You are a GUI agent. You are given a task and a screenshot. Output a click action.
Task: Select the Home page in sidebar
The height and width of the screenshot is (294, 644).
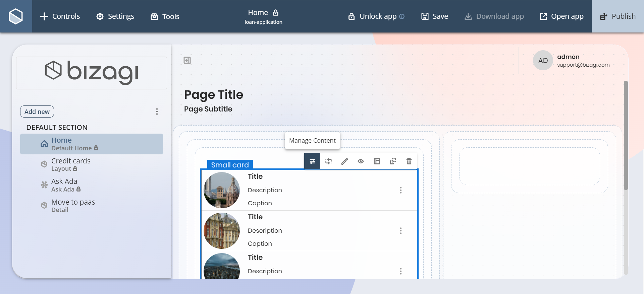coord(92,144)
